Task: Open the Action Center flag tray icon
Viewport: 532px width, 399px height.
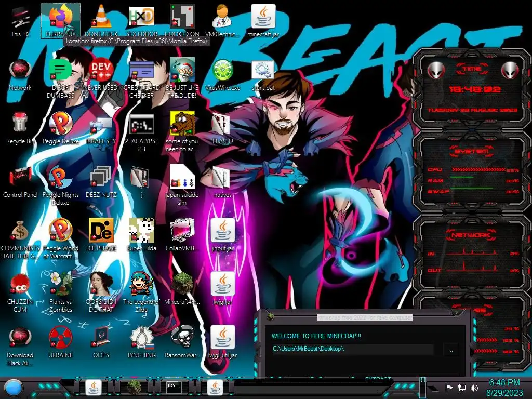Action: click(x=449, y=388)
